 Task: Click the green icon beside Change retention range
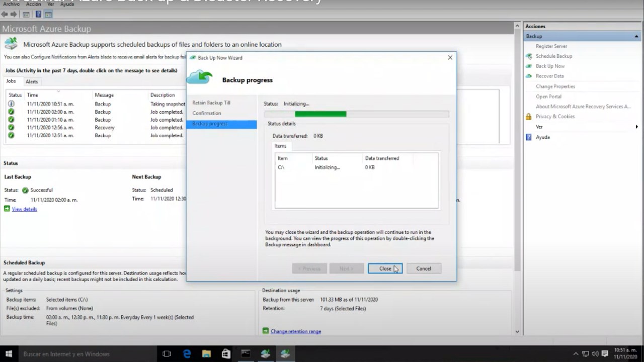pyautogui.click(x=266, y=331)
